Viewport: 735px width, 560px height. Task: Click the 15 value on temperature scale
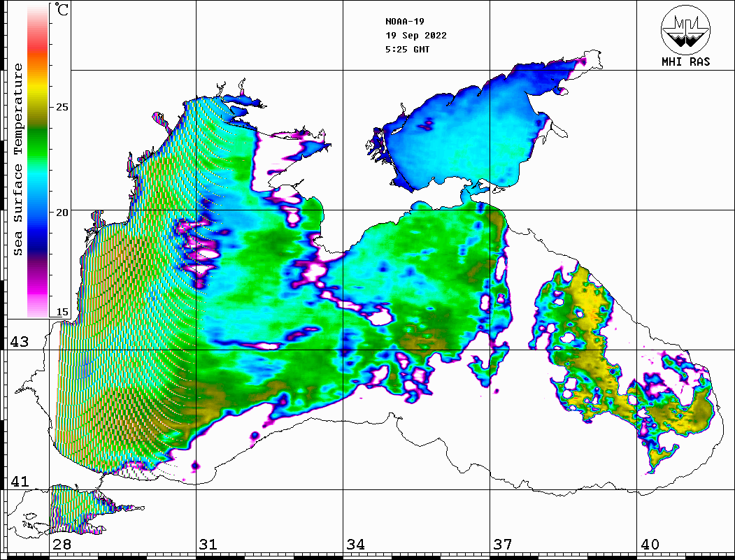click(62, 312)
